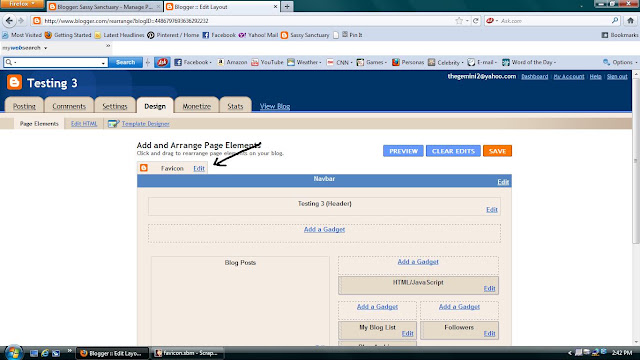
Task: Open the Facebook bookmark in bookmarks bar
Action: click(219, 35)
